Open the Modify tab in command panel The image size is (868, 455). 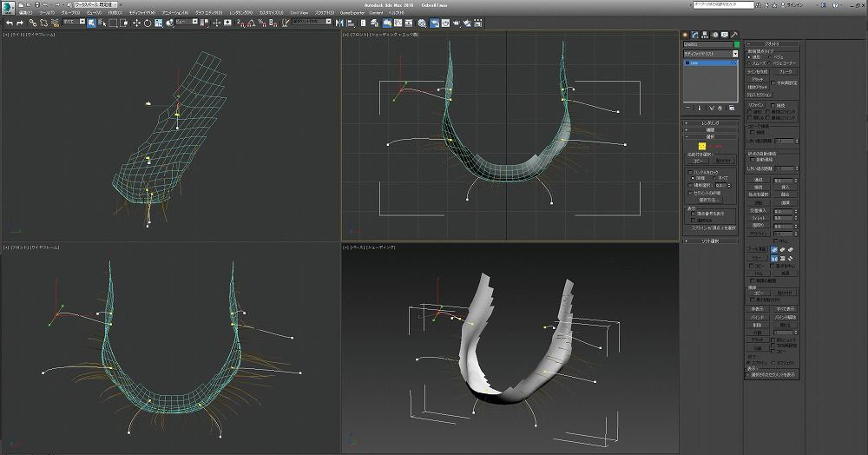coord(694,34)
